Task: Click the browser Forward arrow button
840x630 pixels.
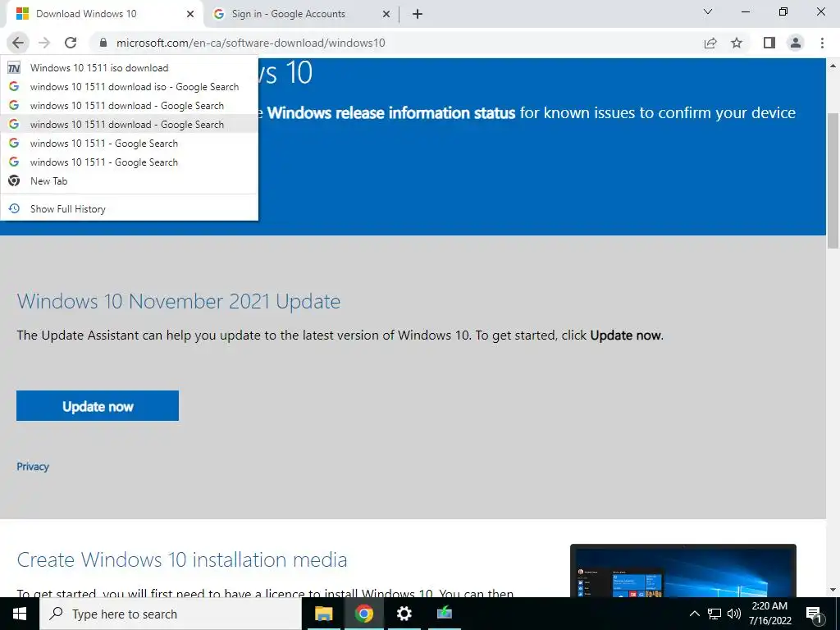Action: [x=44, y=43]
